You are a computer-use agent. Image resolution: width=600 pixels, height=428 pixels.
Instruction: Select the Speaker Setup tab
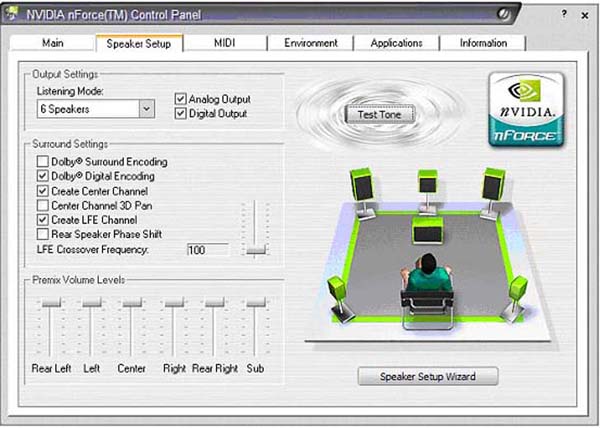pyautogui.click(x=139, y=43)
